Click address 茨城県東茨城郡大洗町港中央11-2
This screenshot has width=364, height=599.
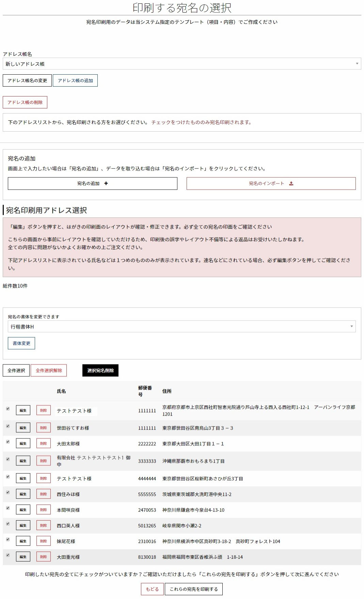click(197, 494)
